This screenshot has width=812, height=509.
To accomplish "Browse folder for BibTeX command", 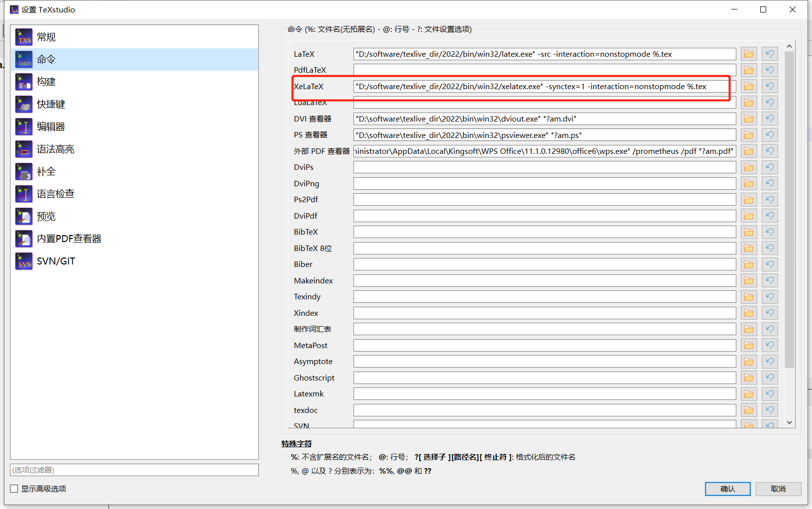I will click(749, 232).
